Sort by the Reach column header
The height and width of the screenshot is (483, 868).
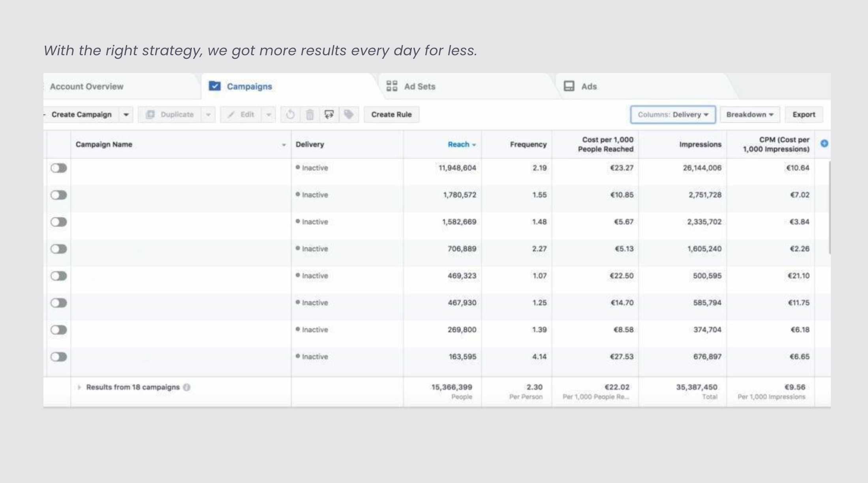click(461, 144)
